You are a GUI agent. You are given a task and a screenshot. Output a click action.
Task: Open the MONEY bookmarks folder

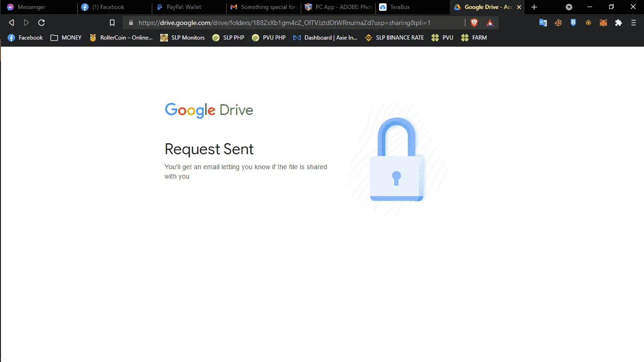66,38
